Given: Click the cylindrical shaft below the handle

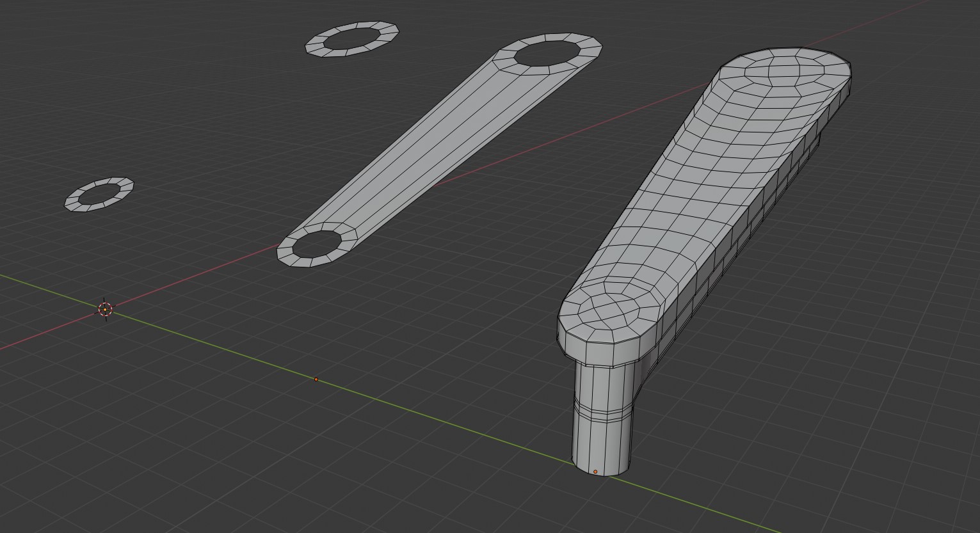Looking at the screenshot, I should click(602, 419).
